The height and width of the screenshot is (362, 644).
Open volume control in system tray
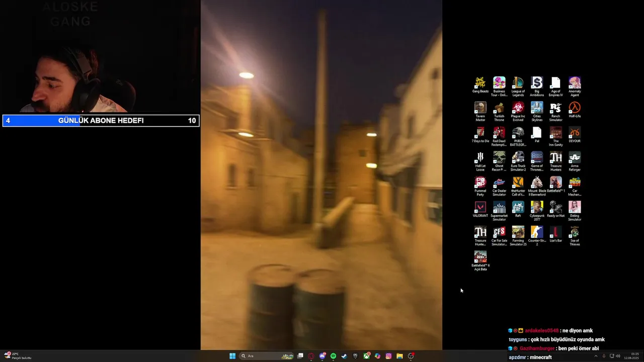pyautogui.click(x=618, y=356)
